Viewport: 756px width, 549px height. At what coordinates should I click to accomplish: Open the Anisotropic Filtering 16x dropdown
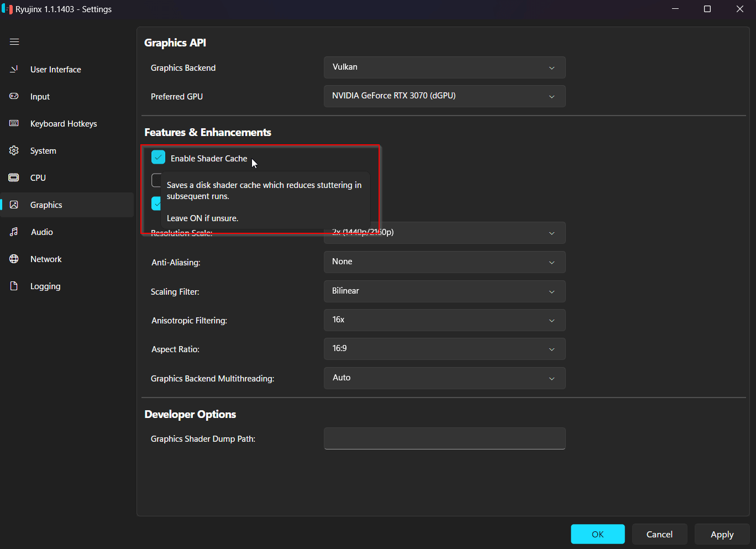pos(444,320)
